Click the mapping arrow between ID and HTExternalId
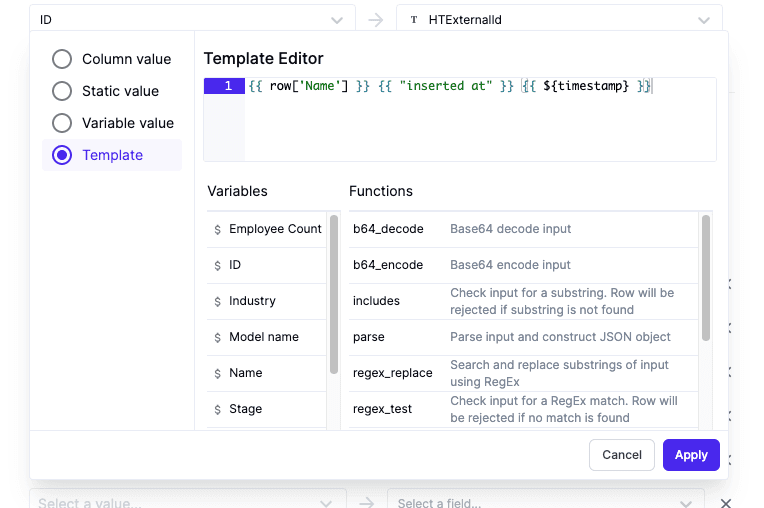This screenshot has width=764, height=508. (375, 19)
